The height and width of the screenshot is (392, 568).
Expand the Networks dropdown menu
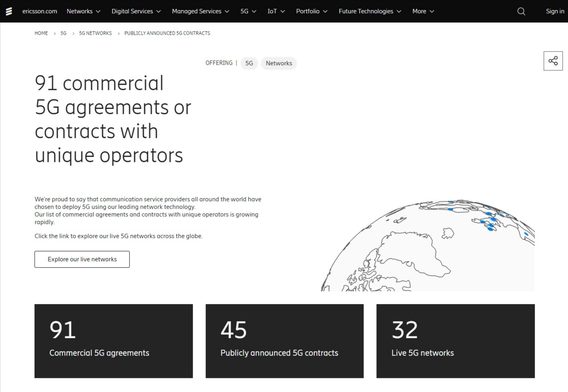pyautogui.click(x=83, y=11)
